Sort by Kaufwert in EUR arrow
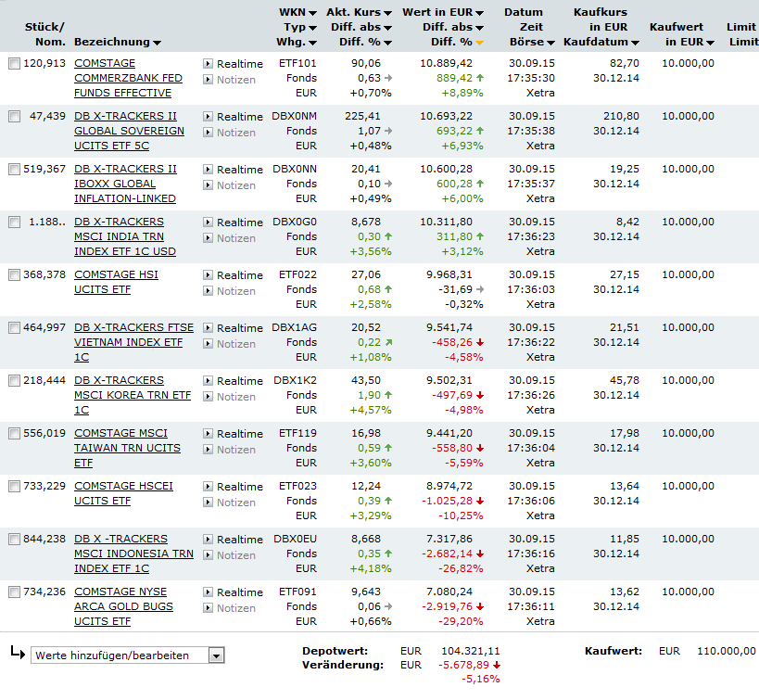This screenshot has height=700, width=759. pos(710,44)
